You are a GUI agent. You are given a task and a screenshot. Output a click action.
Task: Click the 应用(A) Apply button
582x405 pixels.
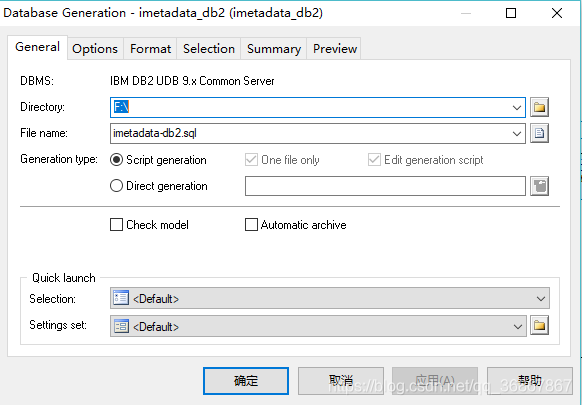point(435,380)
